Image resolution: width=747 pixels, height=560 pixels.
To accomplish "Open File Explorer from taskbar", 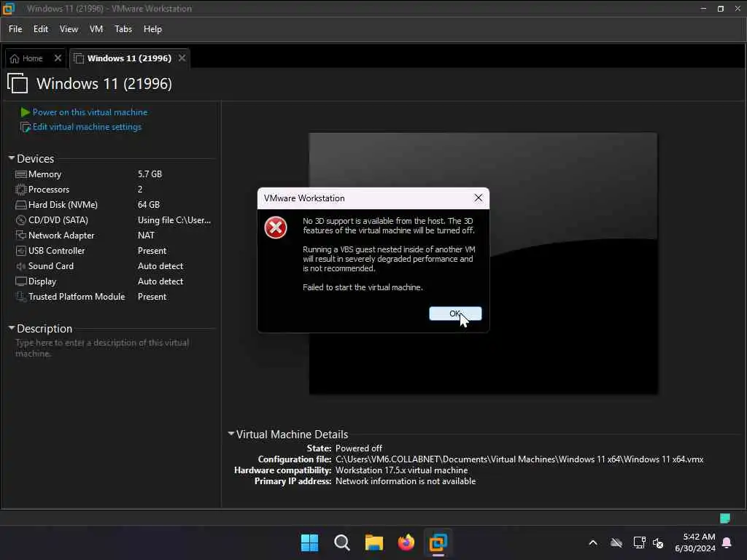I will 374,542.
